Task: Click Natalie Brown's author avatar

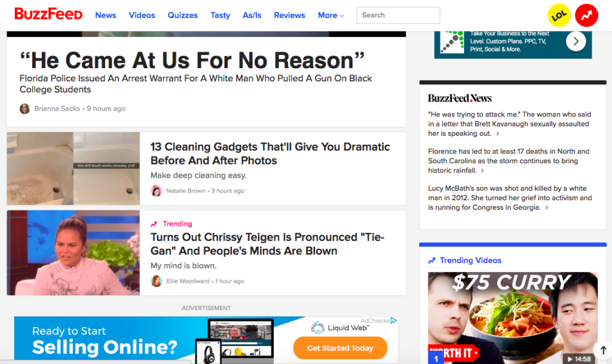Action: (156, 191)
